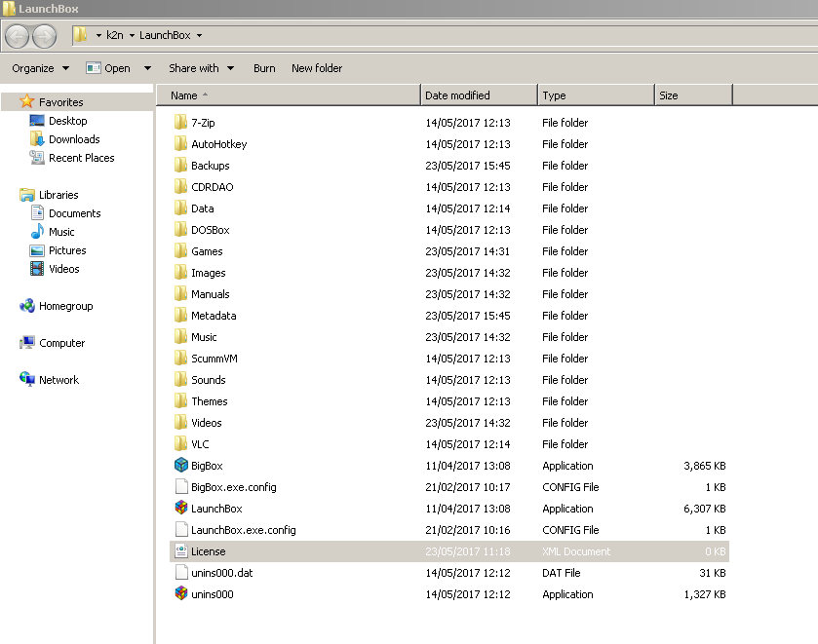Select the Images folder name
Image resolution: width=818 pixels, height=644 pixels.
pyautogui.click(x=208, y=273)
